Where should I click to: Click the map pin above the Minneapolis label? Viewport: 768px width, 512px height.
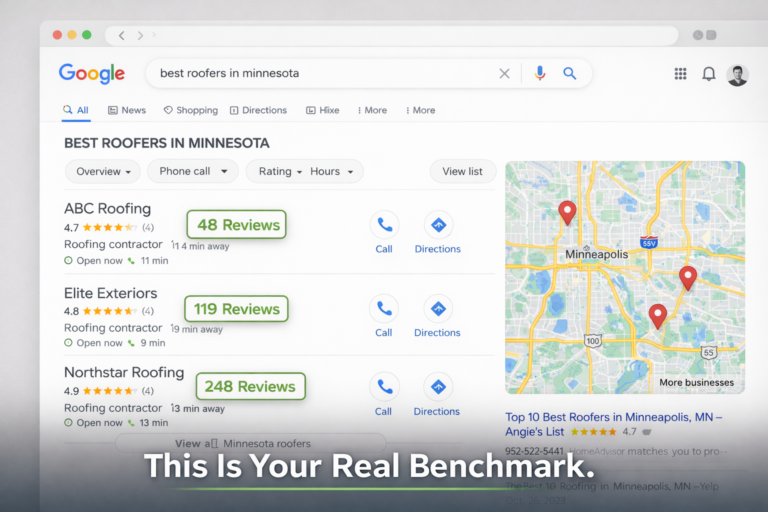coord(567,212)
